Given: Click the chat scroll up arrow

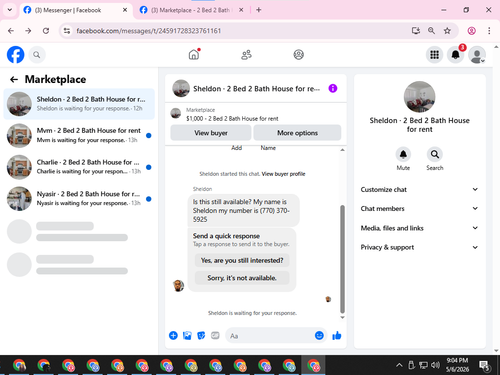Looking at the screenshot, I should tap(342, 150).
